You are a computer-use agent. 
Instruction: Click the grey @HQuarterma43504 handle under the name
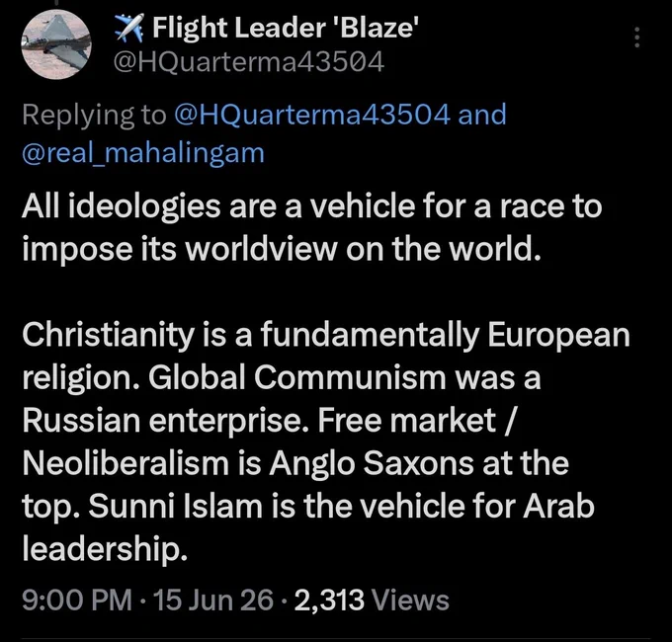(249, 61)
